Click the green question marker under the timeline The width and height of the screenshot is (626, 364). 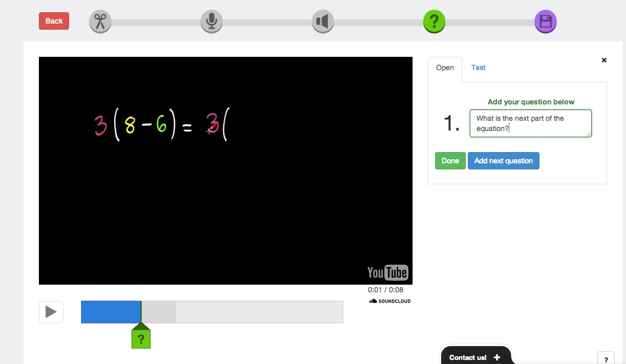click(x=141, y=337)
